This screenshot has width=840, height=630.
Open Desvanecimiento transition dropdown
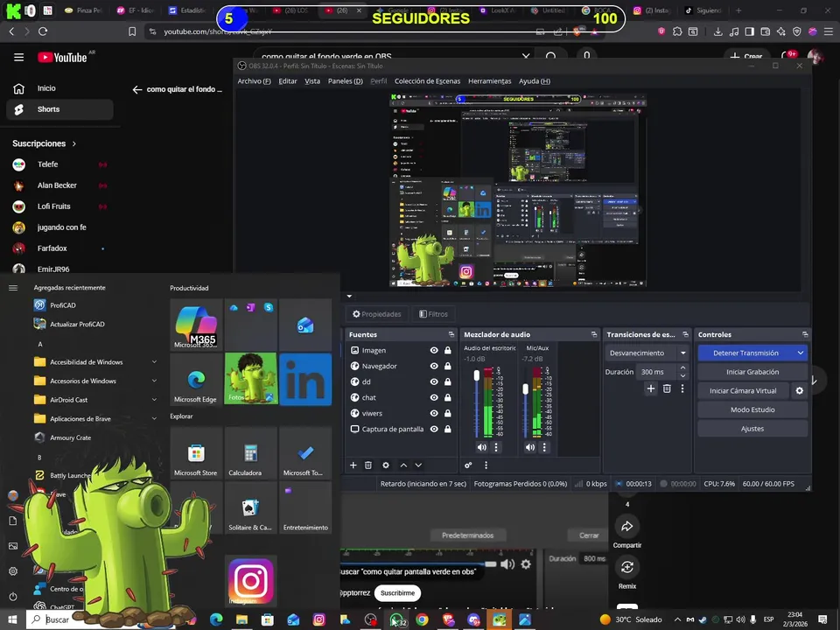point(647,353)
